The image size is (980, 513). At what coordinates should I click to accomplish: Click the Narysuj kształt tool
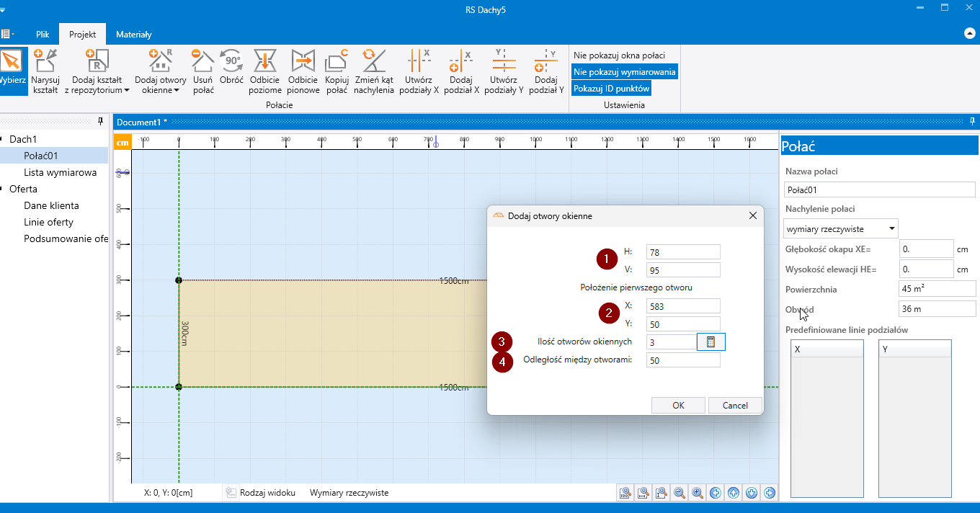45,71
